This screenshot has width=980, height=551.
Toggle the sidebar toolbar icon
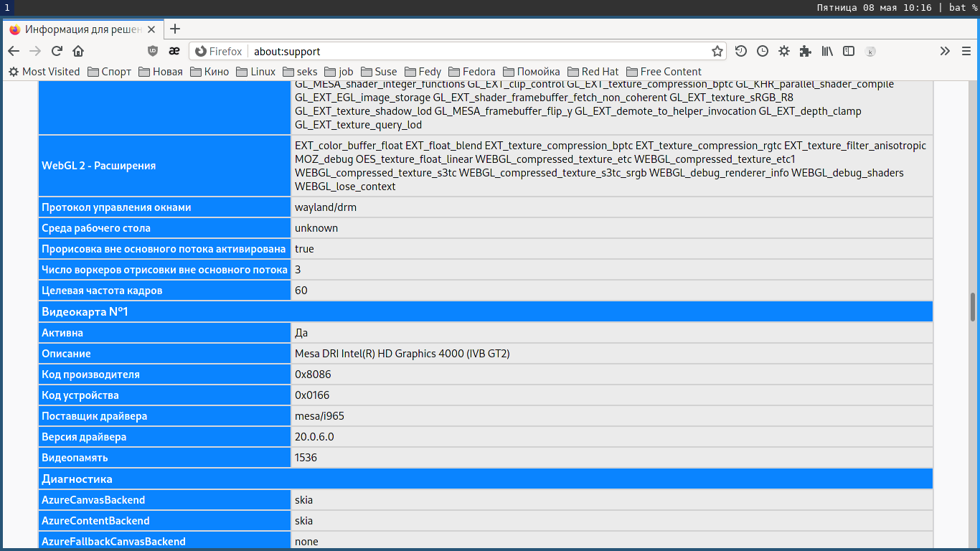[x=849, y=51]
